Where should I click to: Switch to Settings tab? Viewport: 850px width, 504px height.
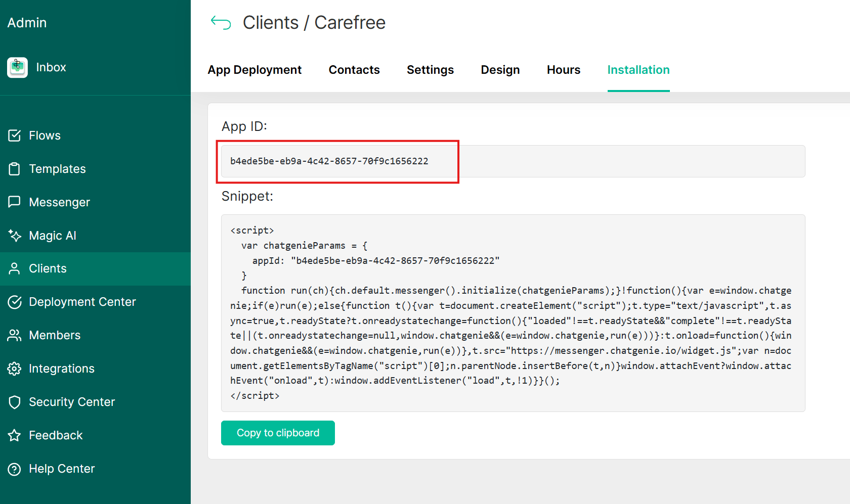[430, 70]
